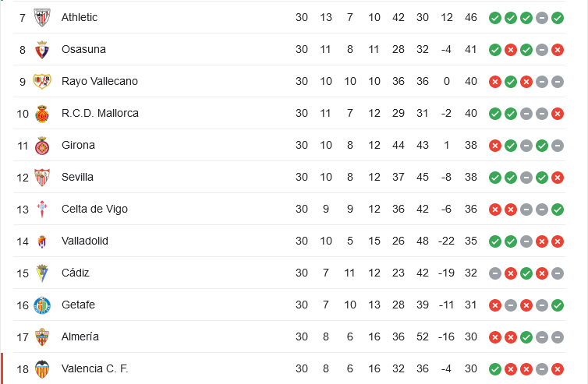Click the Getafe club crest icon
This screenshot has height=384, width=588.
[42, 305]
